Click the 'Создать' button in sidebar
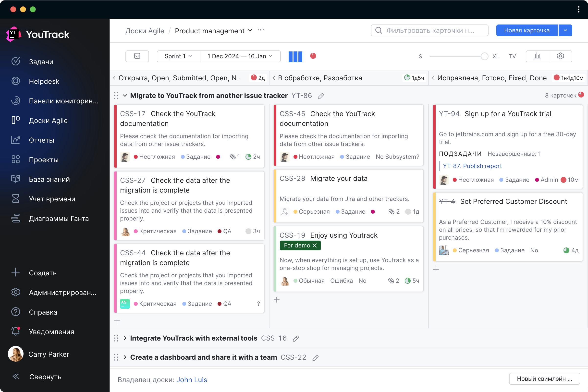 coord(43,272)
